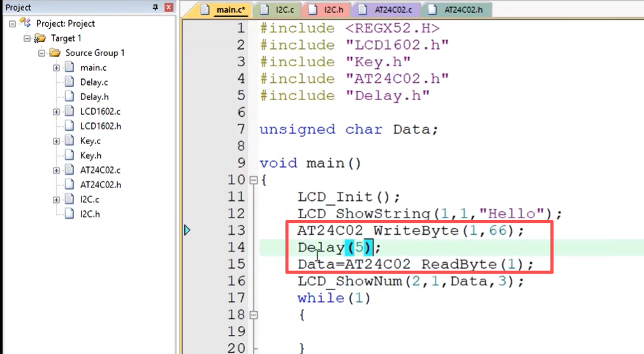Expand the Key.c tree node

[56, 141]
